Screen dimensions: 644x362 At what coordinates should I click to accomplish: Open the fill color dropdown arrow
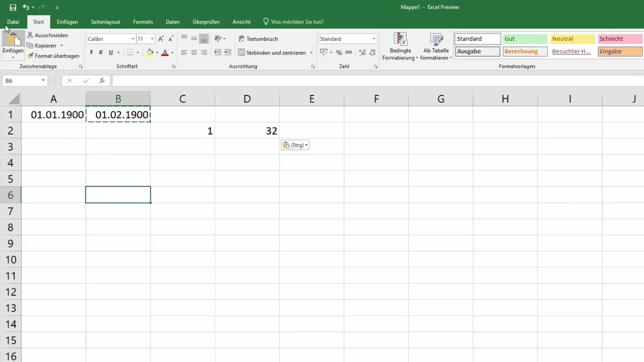(x=157, y=53)
